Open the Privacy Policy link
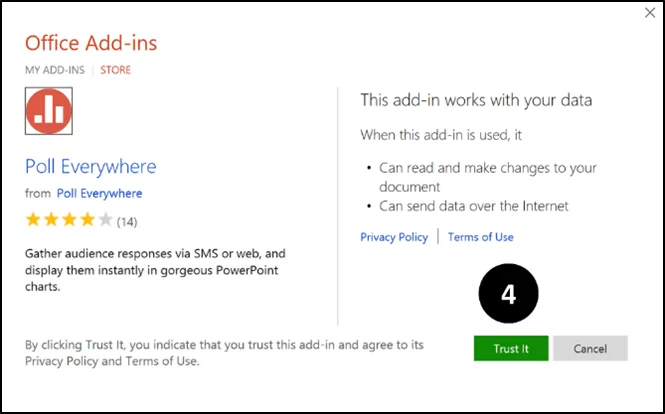Screen dimensions: 665x414 point(394,237)
